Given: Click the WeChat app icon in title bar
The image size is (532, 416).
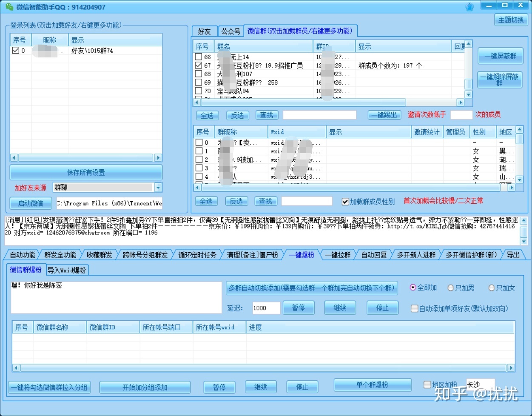Looking at the screenshot, I should point(9,7).
